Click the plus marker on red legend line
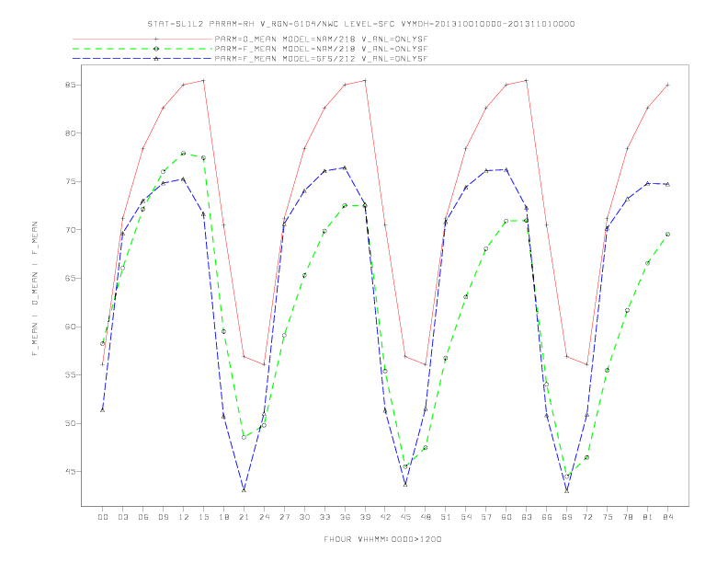 tap(156, 39)
